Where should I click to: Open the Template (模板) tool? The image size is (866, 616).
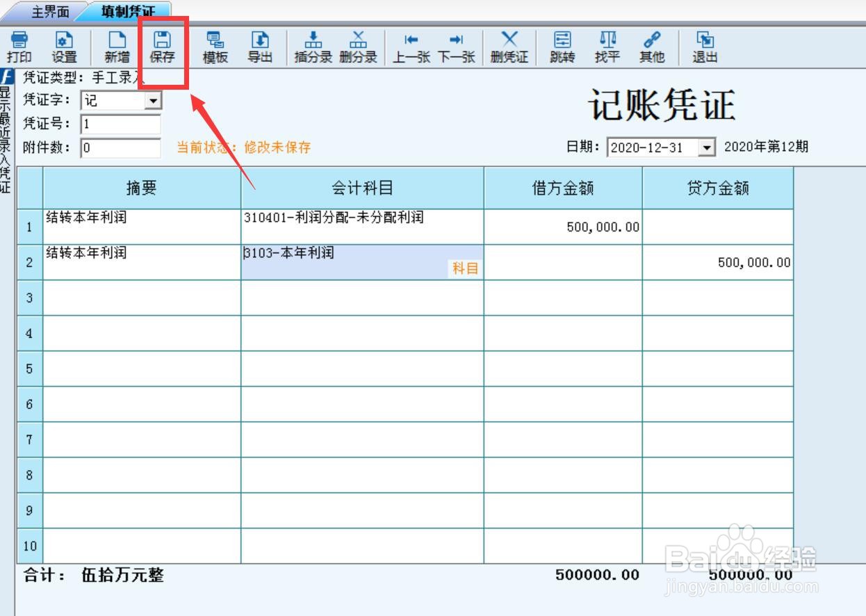coord(215,47)
